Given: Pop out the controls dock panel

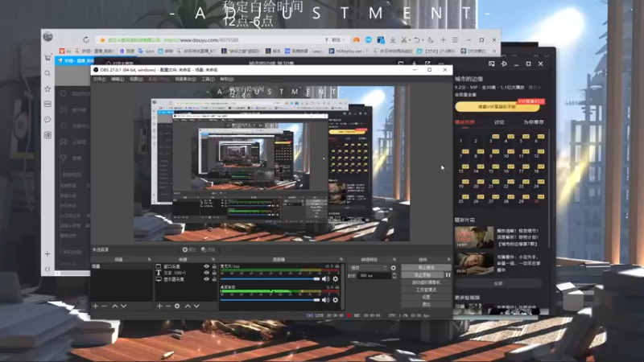Looking at the screenshot, I should tap(448, 259).
